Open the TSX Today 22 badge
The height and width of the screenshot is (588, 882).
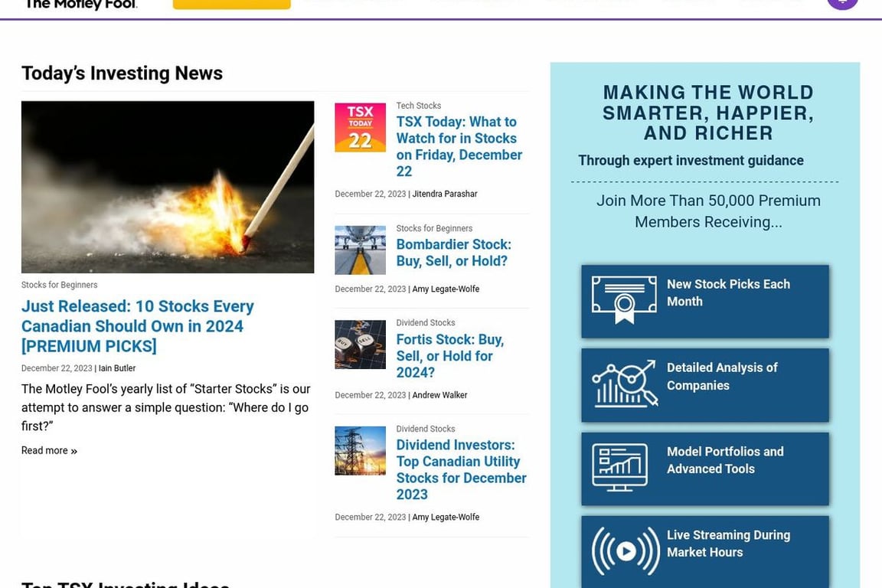[360, 127]
